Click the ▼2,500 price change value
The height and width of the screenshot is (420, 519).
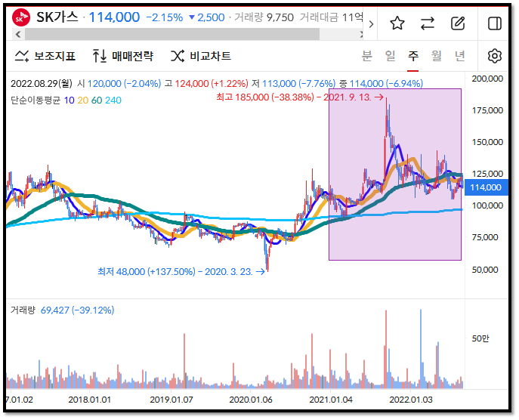pyautogui.click(x=206, y=17)
